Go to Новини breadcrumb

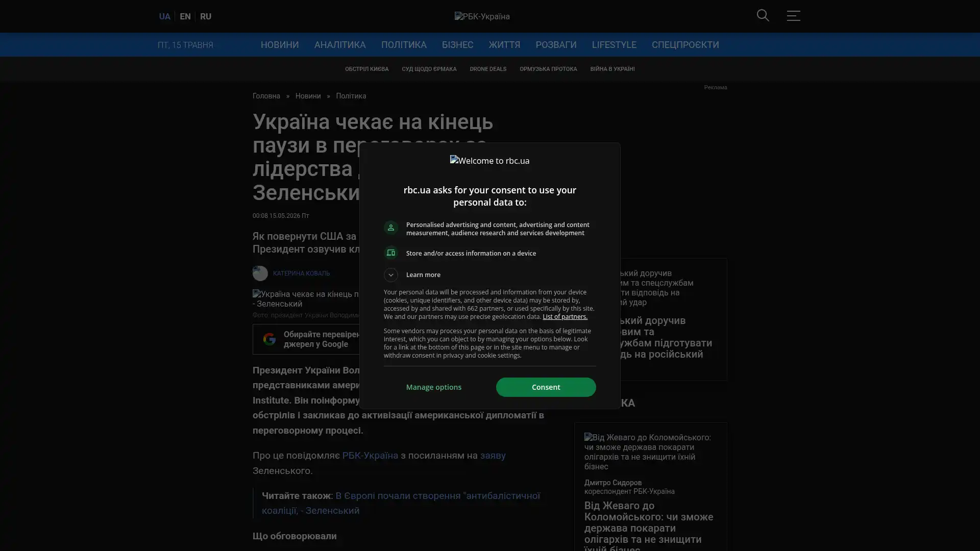coord(308,96)
